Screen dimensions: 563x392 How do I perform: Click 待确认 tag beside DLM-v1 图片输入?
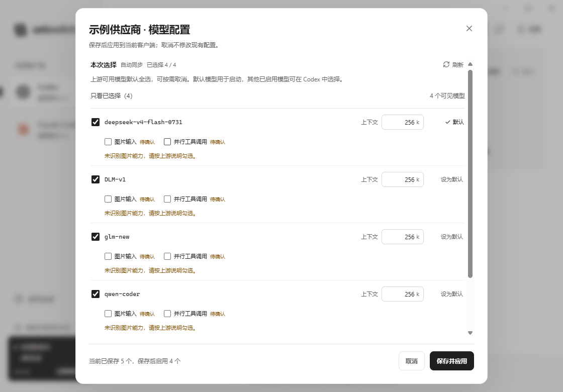[147, 199]
